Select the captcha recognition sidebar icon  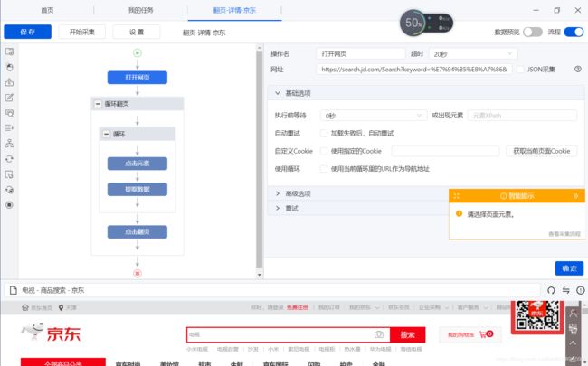coord(9,113)
